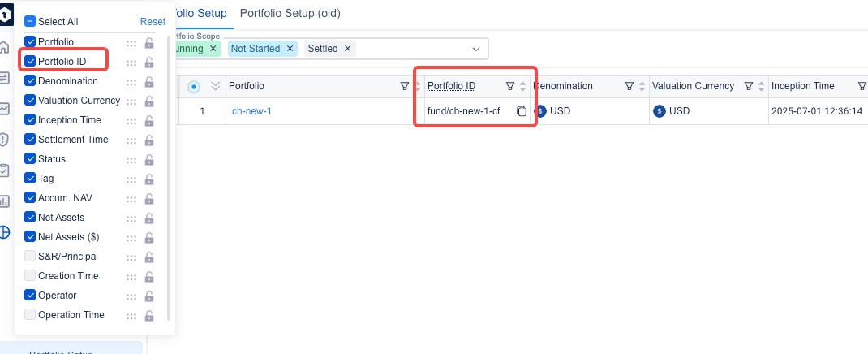Screen dimensions: 868x354
Task: Reset the column selection
Action: 153,22
